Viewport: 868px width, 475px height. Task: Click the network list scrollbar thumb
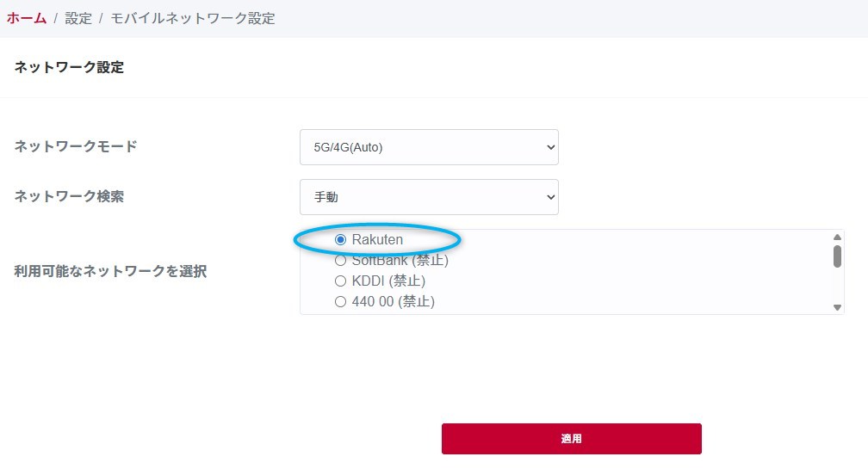837,256
